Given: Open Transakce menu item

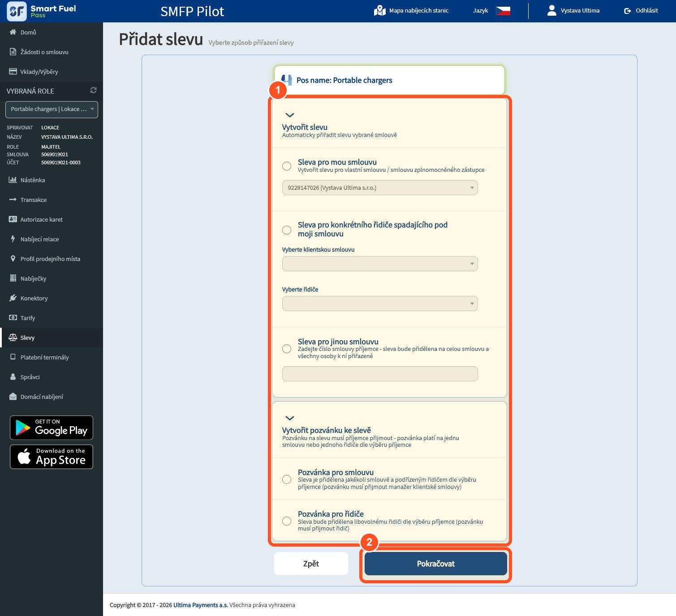Looking at the screenshot, I should coord(52,200).
